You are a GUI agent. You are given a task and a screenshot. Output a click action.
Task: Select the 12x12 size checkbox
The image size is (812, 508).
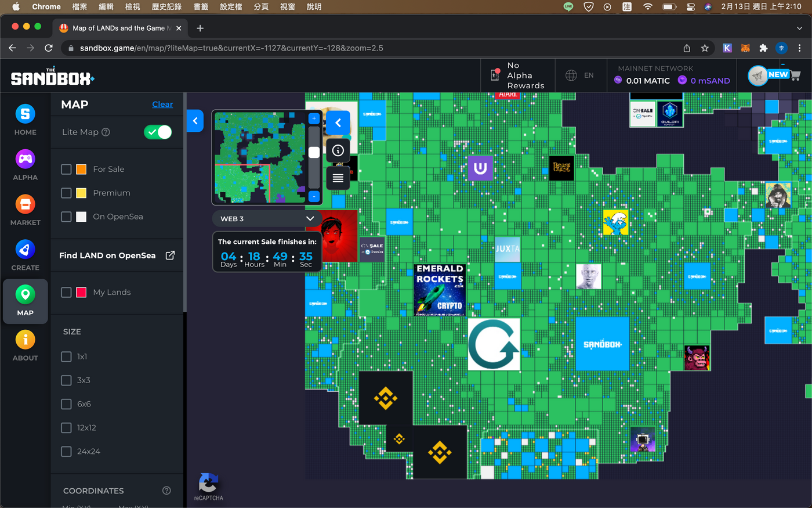tap(66, 428)
